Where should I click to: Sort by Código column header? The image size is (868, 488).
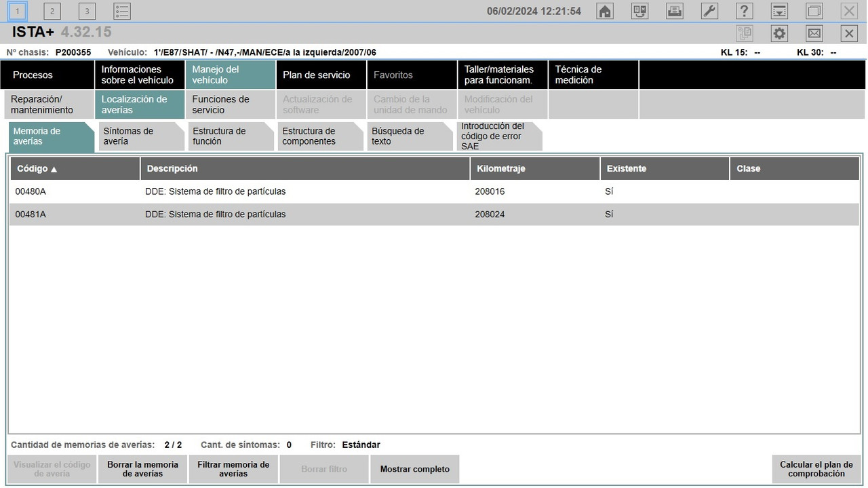[x=75, y=168]
